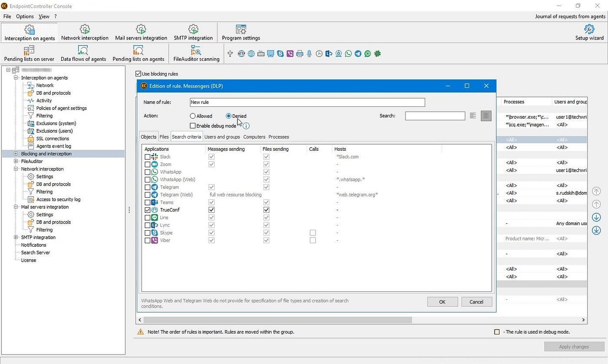Open Program settings
Screen dimensions: 608x364
(x=241, y=33)
